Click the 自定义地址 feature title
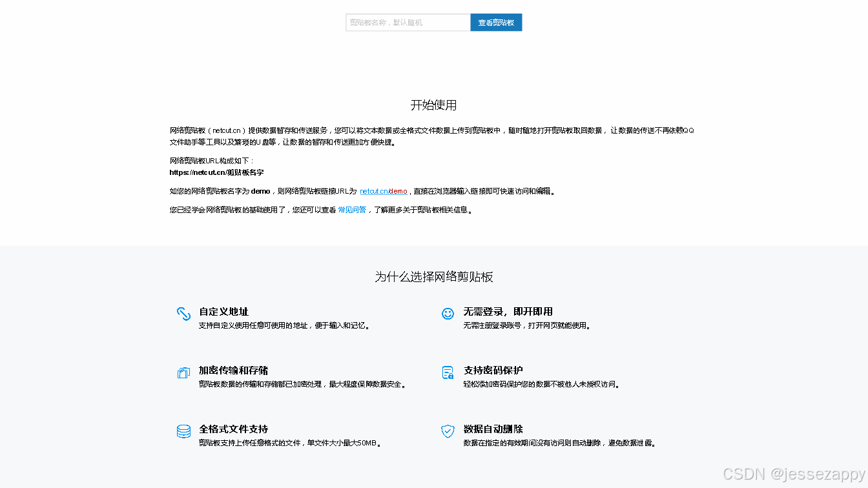Screen dimensions: 868x488 coord(223,311)
